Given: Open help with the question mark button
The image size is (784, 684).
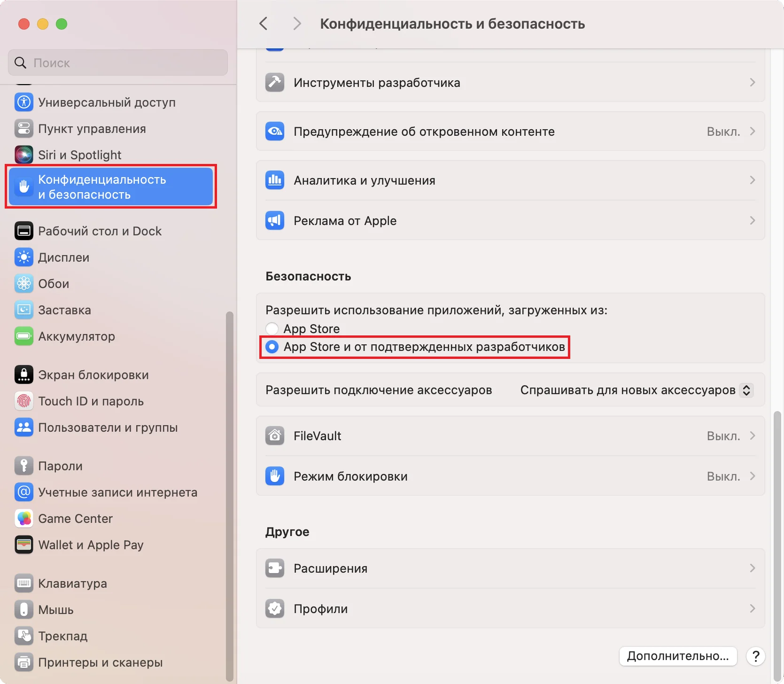Looking at the screenshot, I should 755,656.
